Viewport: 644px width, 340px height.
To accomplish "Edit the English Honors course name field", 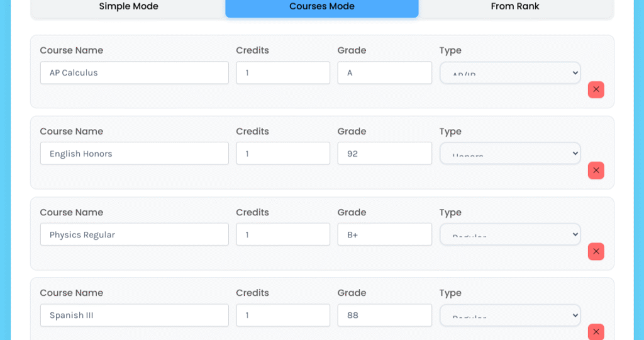I will [x=134, y=154].
